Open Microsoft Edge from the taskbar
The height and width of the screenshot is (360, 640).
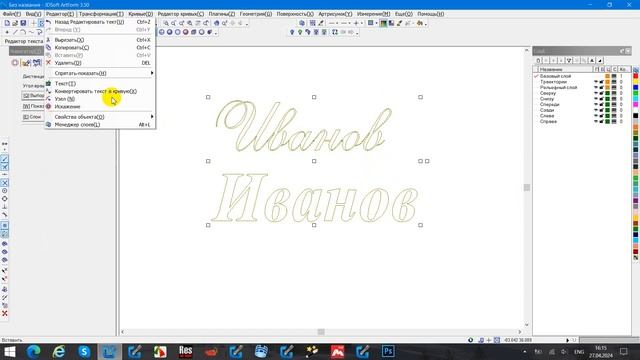point(34,351)
